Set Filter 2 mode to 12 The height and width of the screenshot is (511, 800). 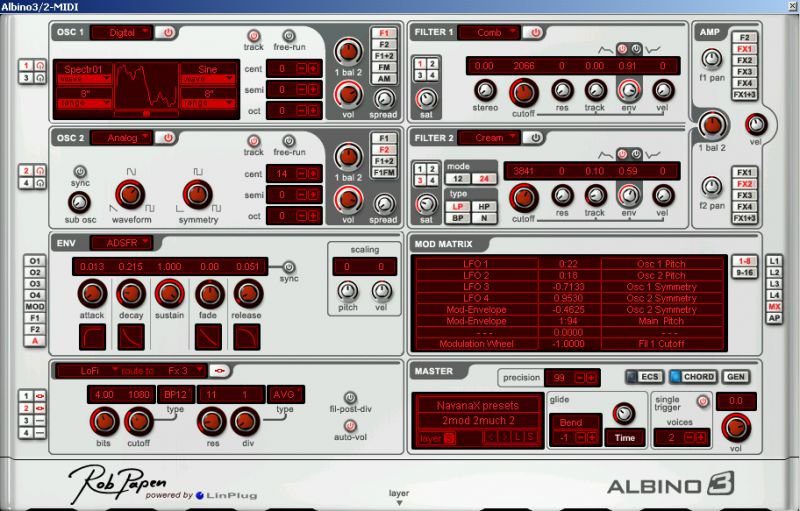pos(458,179)
